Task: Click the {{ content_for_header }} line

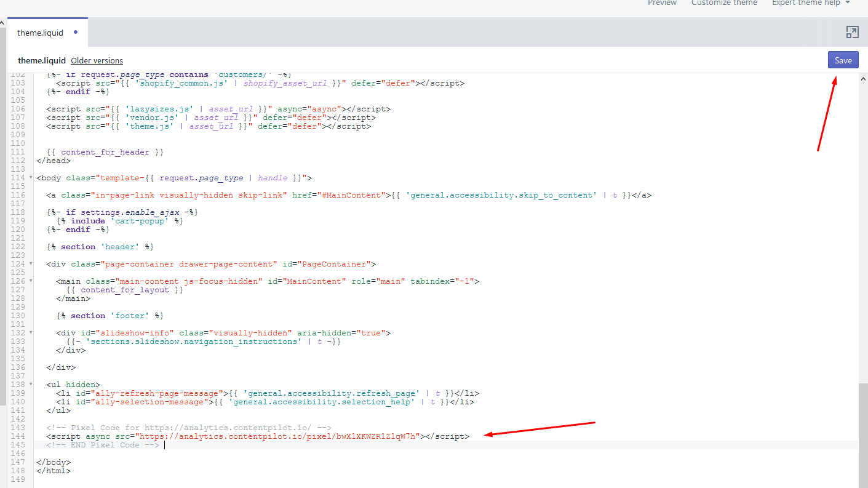Action: (x=105, y=152)
